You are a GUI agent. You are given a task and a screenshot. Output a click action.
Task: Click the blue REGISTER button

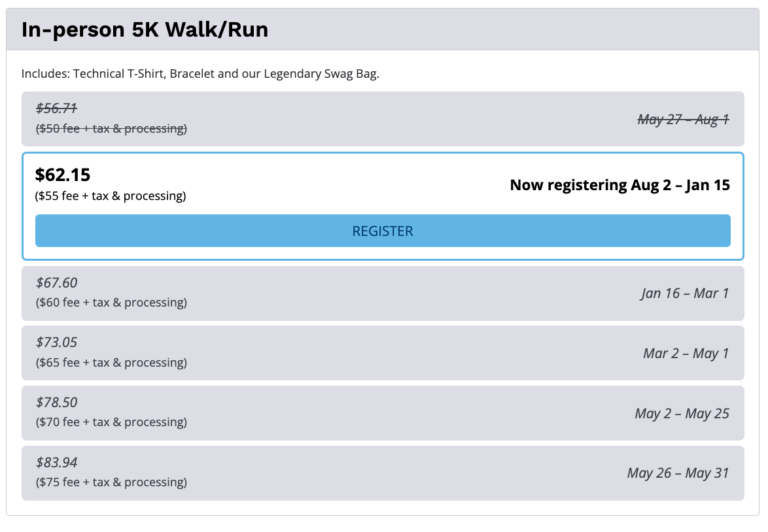[x=383, y=231]
